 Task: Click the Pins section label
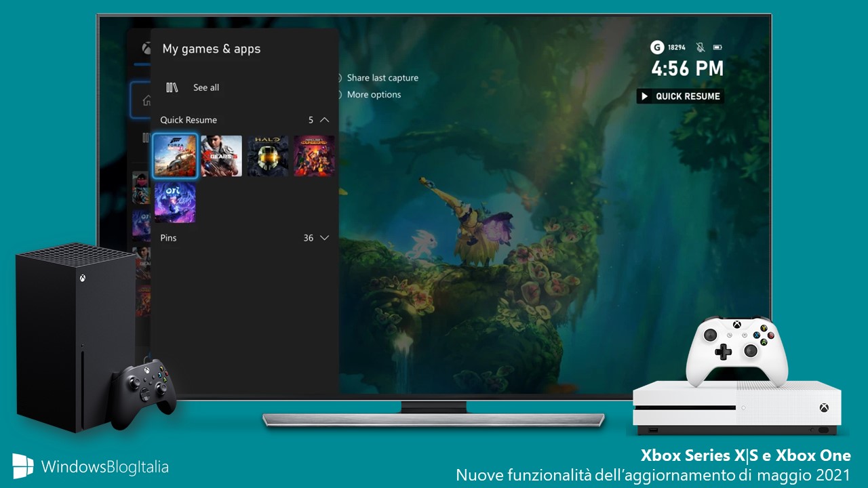click(168, 238)
